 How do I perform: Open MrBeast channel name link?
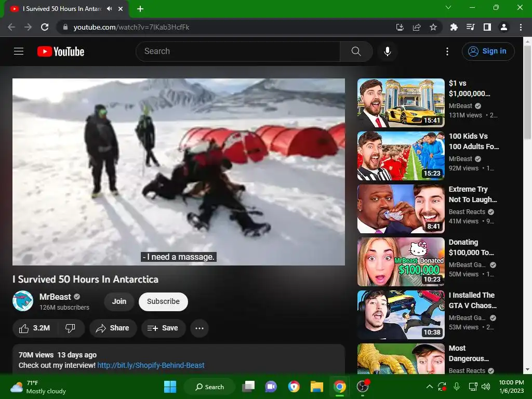tap(55, 297)
